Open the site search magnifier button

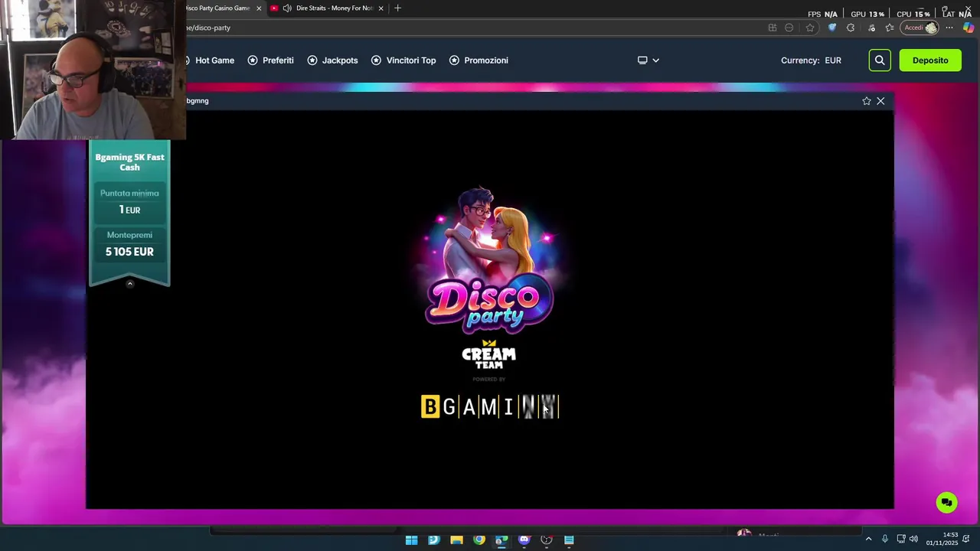(x=880, y=60)
